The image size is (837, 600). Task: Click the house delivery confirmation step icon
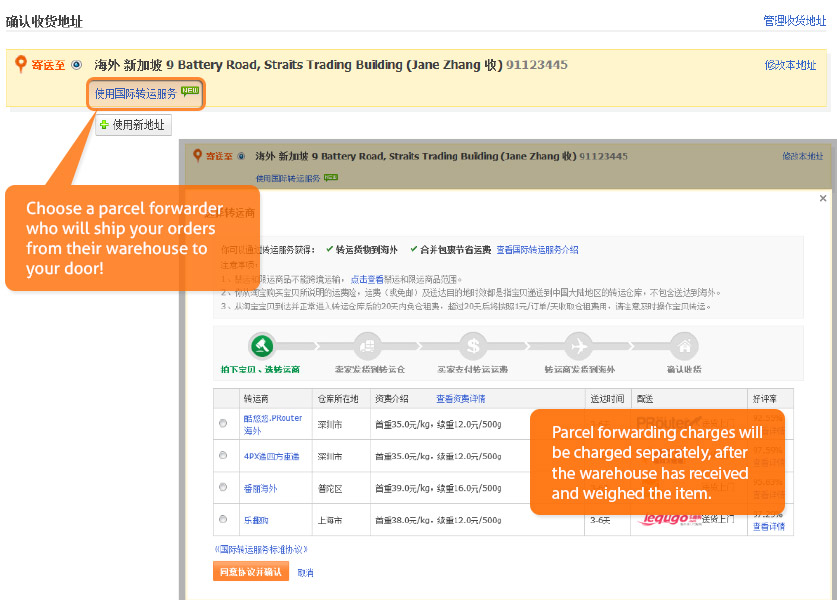(x=684, y=346)
